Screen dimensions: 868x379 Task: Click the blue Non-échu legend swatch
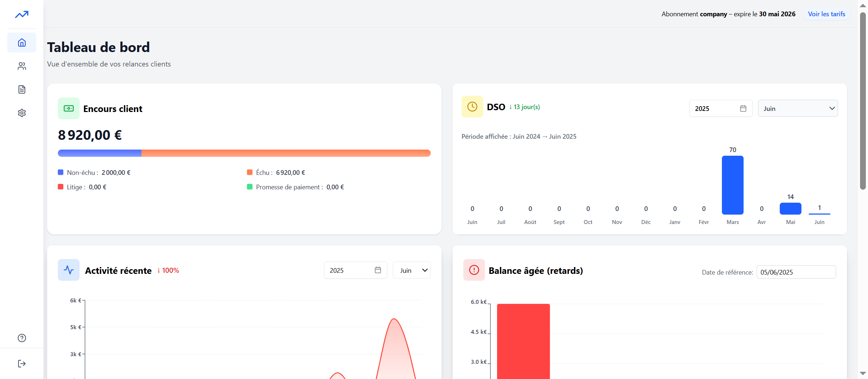(61, 172)
